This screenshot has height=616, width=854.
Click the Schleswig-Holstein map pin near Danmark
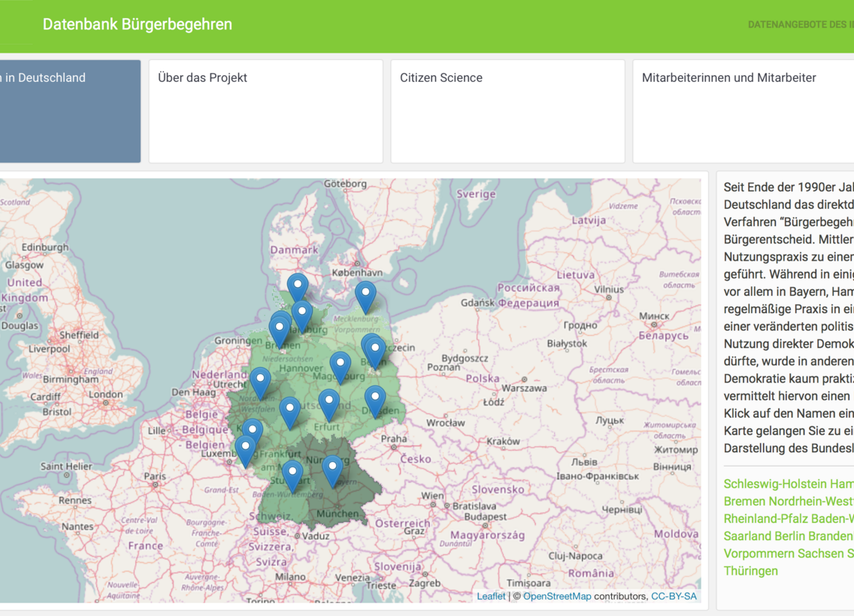298,288
